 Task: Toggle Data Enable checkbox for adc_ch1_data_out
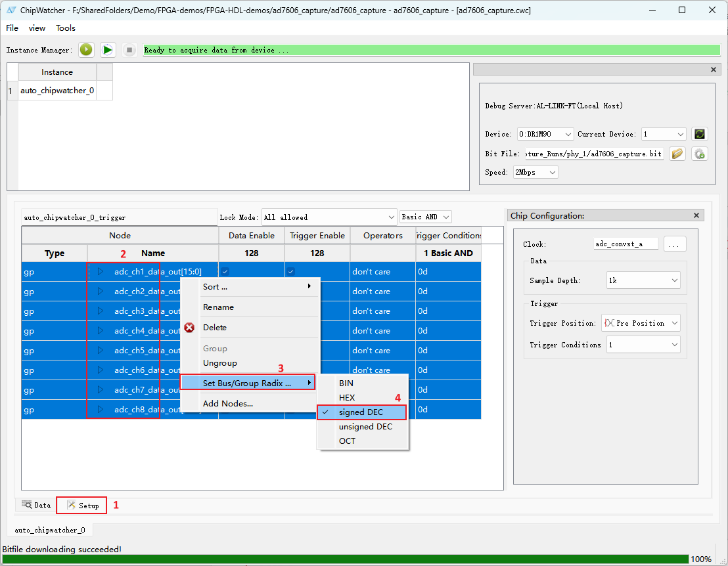(225, 271)
